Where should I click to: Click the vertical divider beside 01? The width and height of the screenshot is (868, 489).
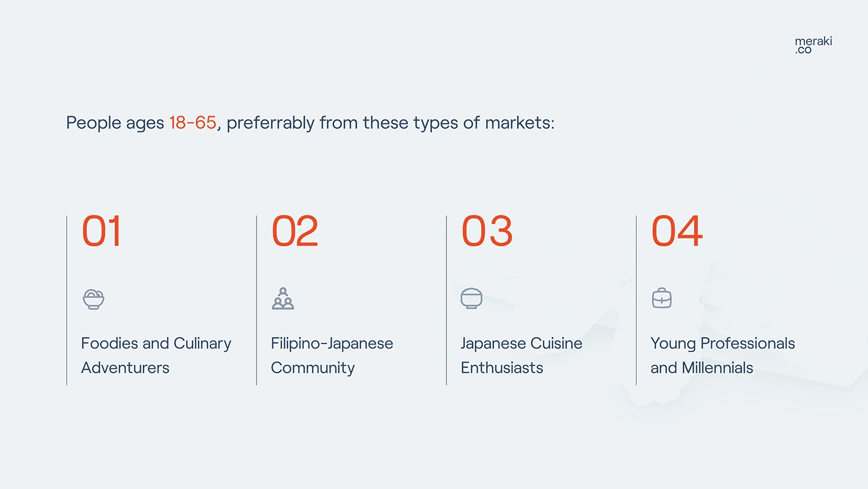tap(67, 300)
